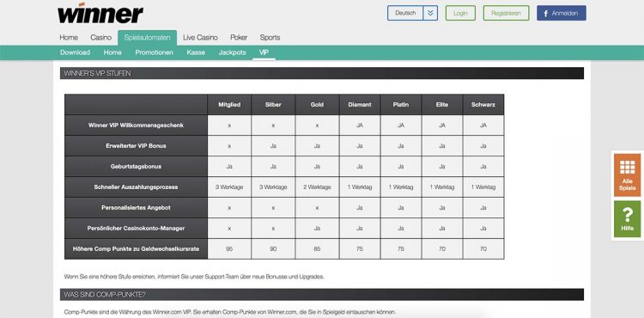The width and height of the screenshot is (644, 318).
Task: Click the Diamant column header
Action: pyautogui.click(x=360, y=105)
